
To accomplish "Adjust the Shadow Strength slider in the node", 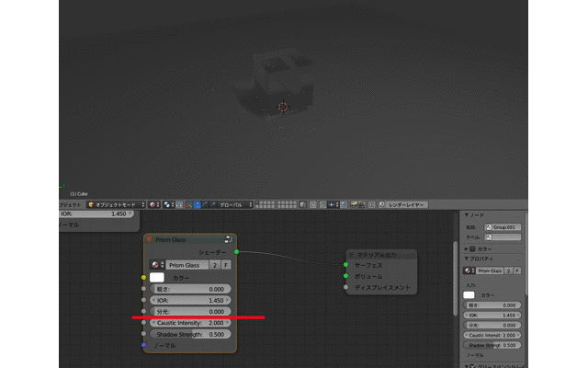I will 191,334.
